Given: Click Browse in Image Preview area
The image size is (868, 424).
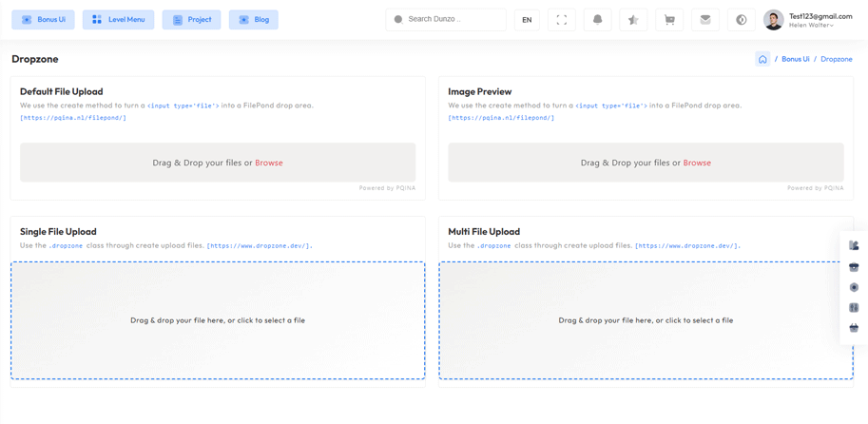Looking at the screenshot, I should [697, 163].
